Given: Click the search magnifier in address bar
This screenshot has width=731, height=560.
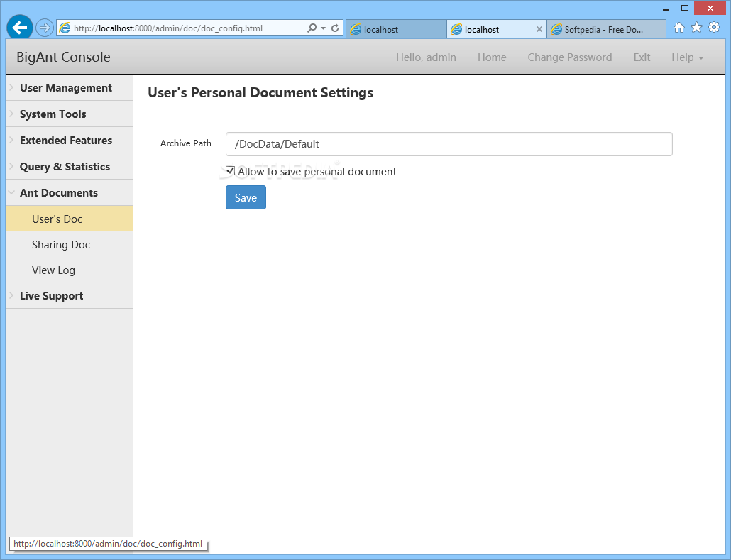Looking at the screenshot, I should coord(312,28).
